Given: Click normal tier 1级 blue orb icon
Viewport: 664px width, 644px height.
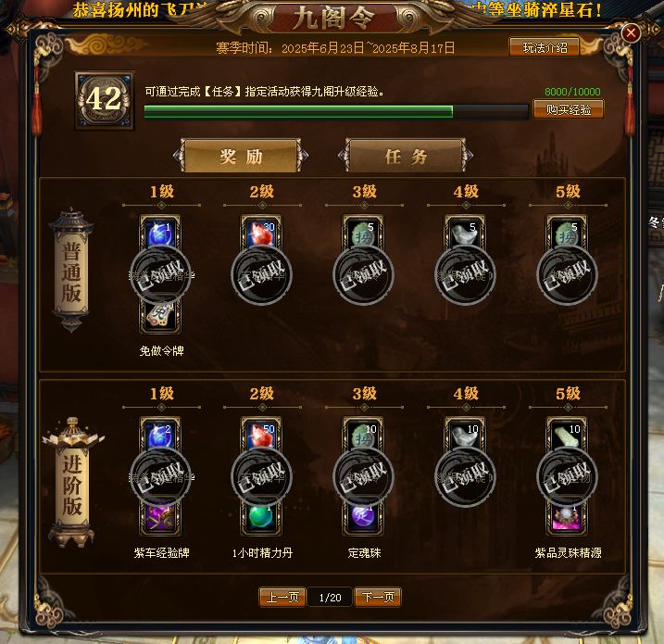Looking at the screenshot, I should click(x=160, y=233).
